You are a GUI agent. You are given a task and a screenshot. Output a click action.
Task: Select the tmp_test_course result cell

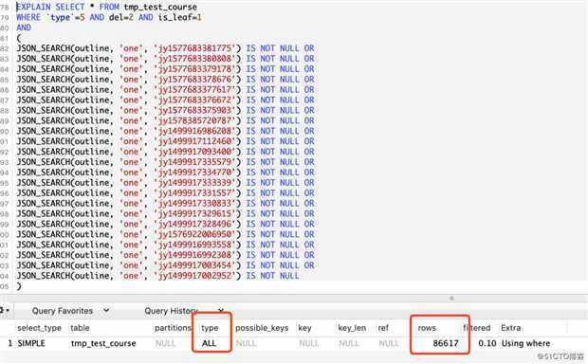click(x=103, y=343)
